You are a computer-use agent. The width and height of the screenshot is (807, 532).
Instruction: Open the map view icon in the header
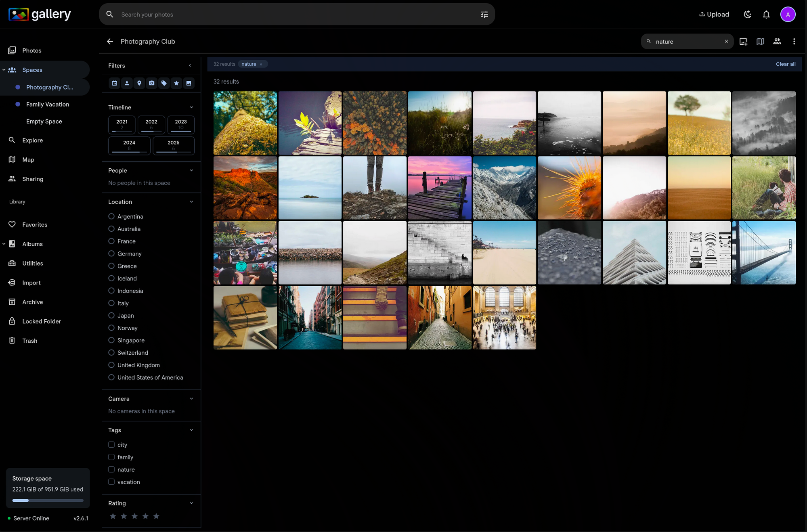760,41
